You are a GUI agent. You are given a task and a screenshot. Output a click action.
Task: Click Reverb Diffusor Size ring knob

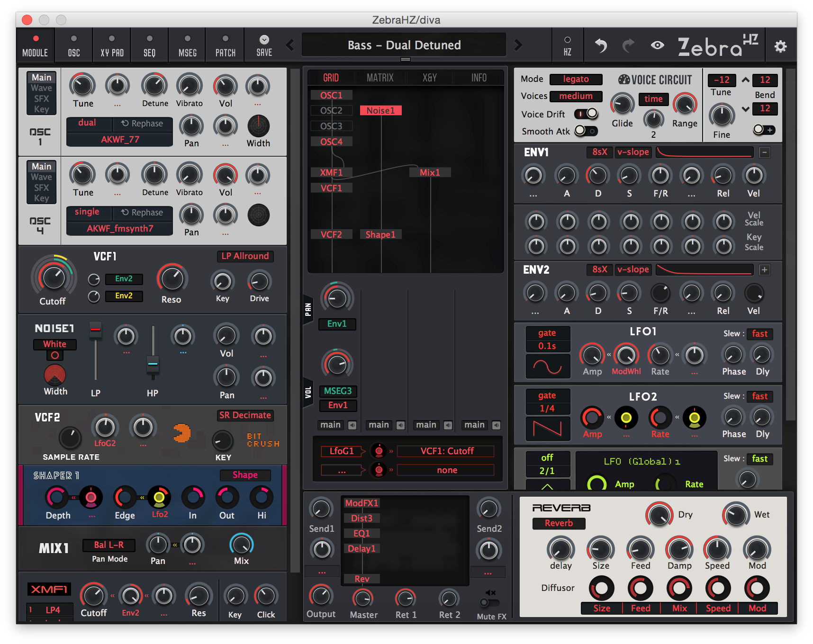602,588
